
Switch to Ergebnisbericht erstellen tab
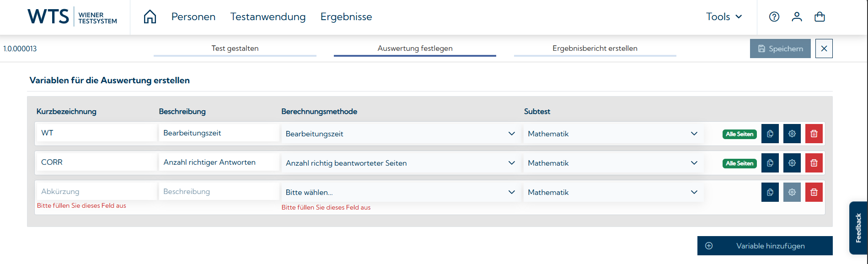[x=595, y=48]
